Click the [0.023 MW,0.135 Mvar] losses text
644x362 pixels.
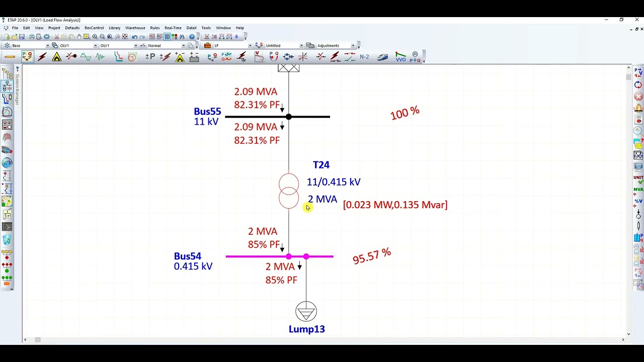[x=395, y=205]
